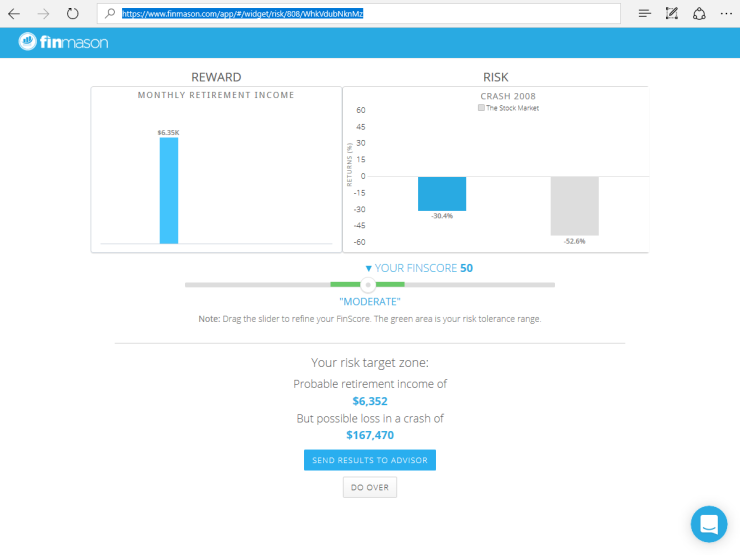Click the green risk tolerance range area
The image size is (740, 555).
tap(392, 285)
